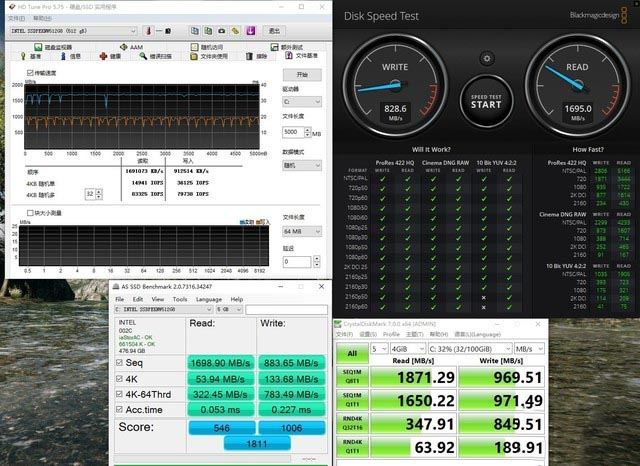Click the Start button in HD Tune file benchmark
The width and height of the screenshot is (640, 466).
(x=302, y=75)
